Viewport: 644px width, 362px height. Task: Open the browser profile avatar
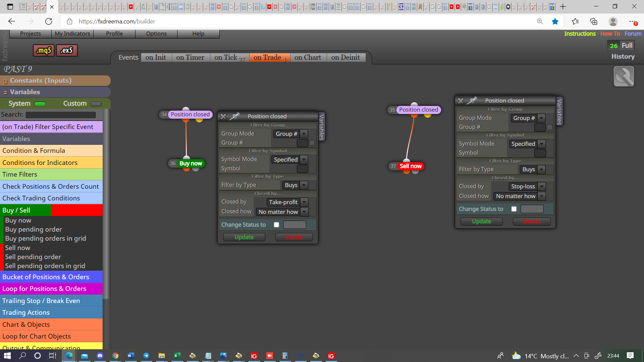point(613,21)
